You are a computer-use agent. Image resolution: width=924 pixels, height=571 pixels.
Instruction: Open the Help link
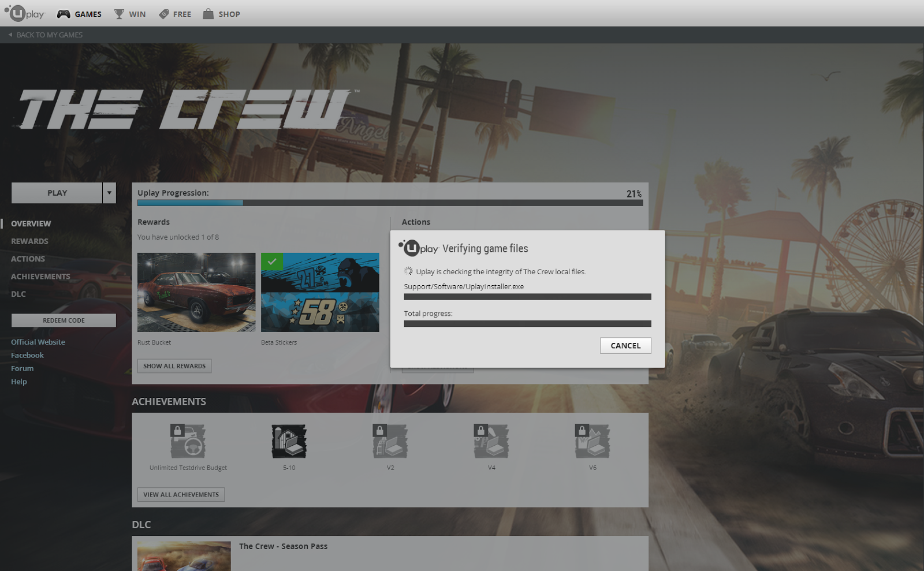pyautogui.click(x=19, y=382)
